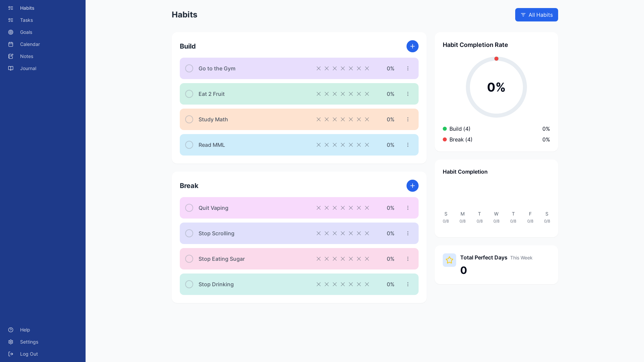The image size is (644, 362).
Task: Click the Log Out arrow icon
Action: pyautogui.click(x=11, y=354)
